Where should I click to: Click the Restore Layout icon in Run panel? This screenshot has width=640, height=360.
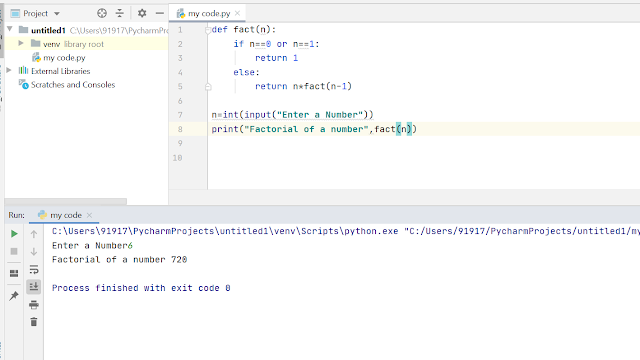pos(14,273)
